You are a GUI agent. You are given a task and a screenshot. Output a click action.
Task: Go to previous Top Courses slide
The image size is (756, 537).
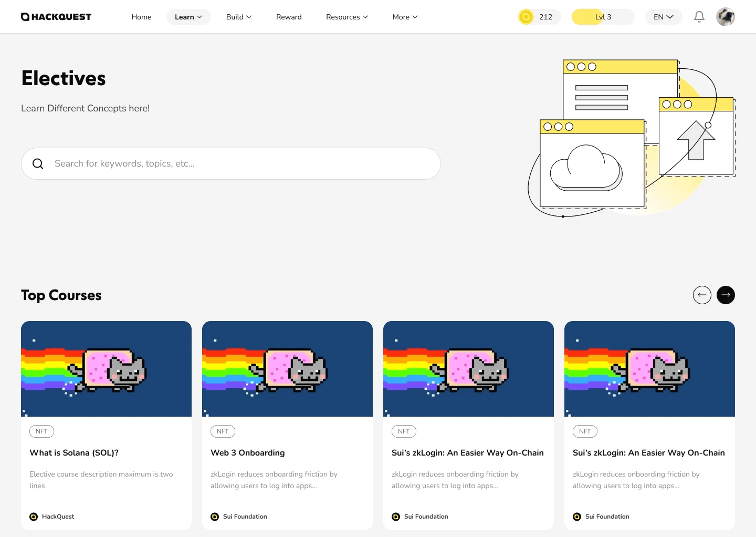tap(702, 295)
